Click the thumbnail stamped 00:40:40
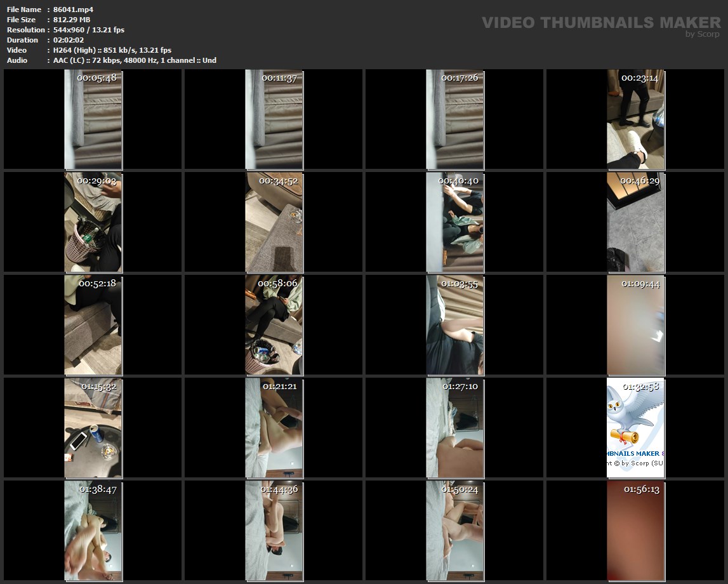 point(455,222)
